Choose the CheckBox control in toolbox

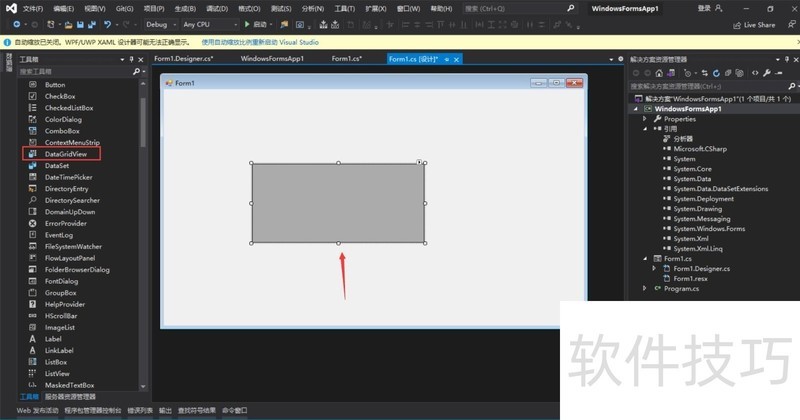(x=60, y=96)
